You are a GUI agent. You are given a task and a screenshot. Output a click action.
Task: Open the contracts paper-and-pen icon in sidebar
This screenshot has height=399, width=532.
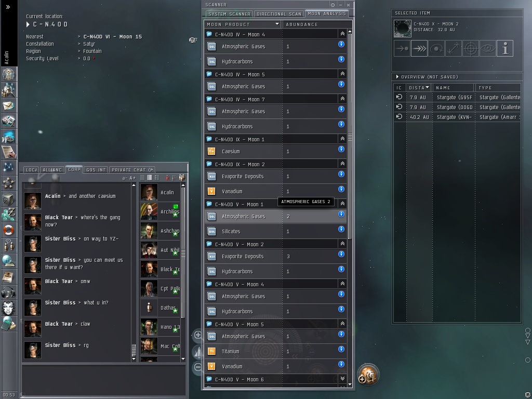8,152
